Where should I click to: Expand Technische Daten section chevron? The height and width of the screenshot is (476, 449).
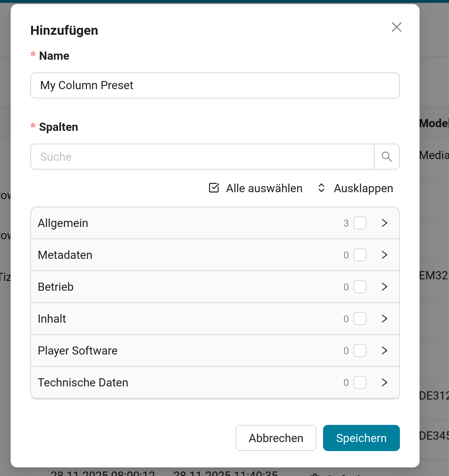pyautogui.click(x=384, y=382)
